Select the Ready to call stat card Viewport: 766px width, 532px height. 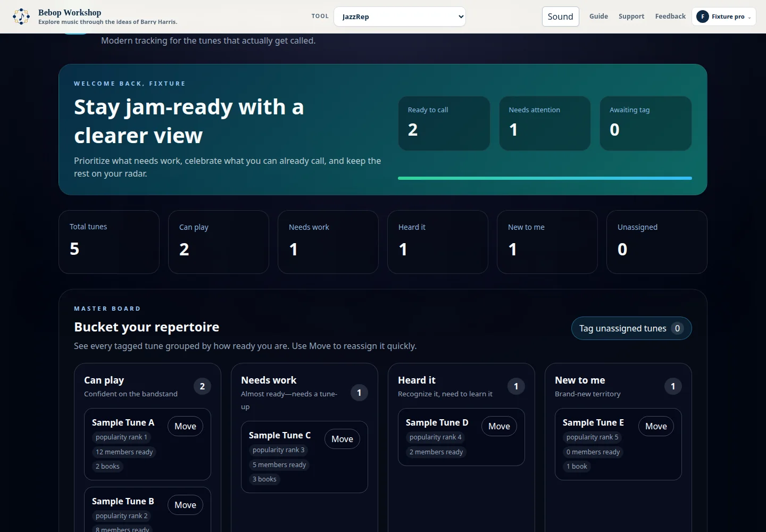444,123
